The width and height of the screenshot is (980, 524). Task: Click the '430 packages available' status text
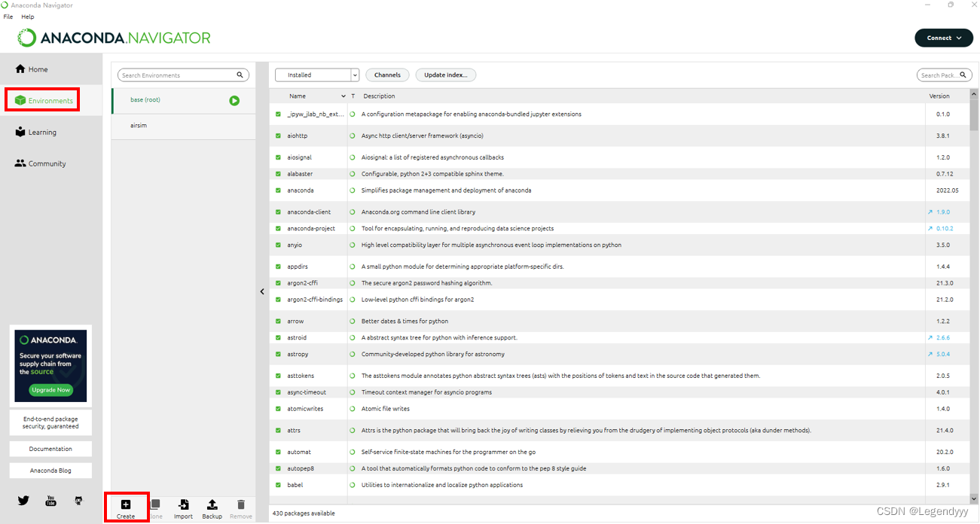click(x=304, y=513)
